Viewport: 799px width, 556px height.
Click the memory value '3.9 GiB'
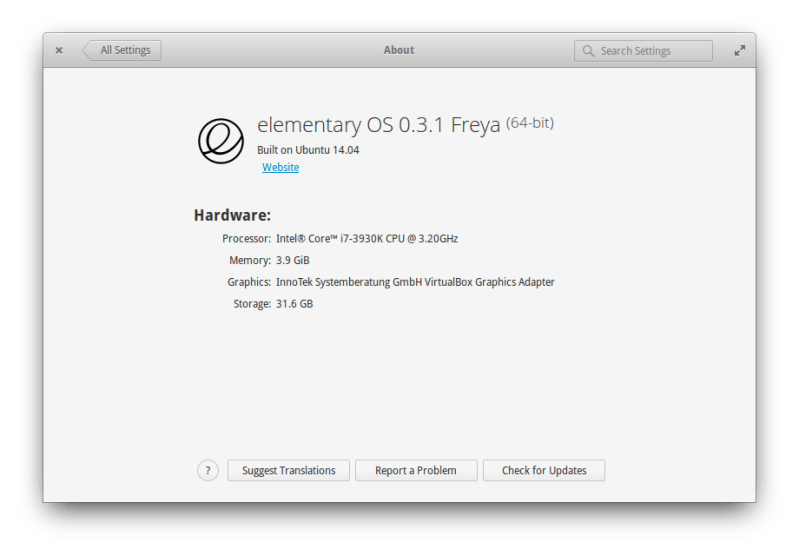click(x=292, y=260)
